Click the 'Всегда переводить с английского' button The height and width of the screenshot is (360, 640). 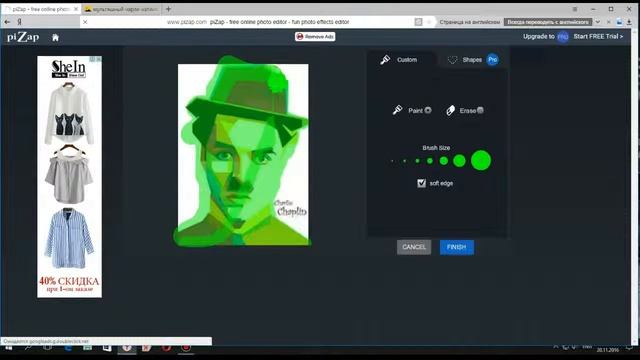[548, 22]
